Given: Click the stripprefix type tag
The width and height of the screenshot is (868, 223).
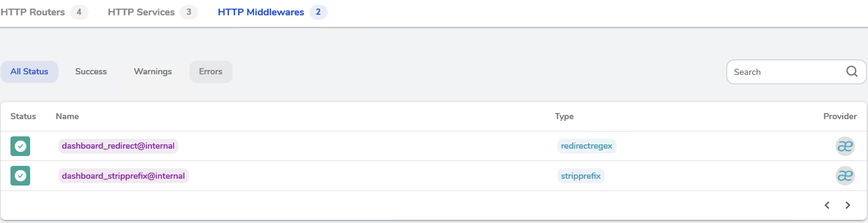Looking at the screenshot, I should 581,176.
